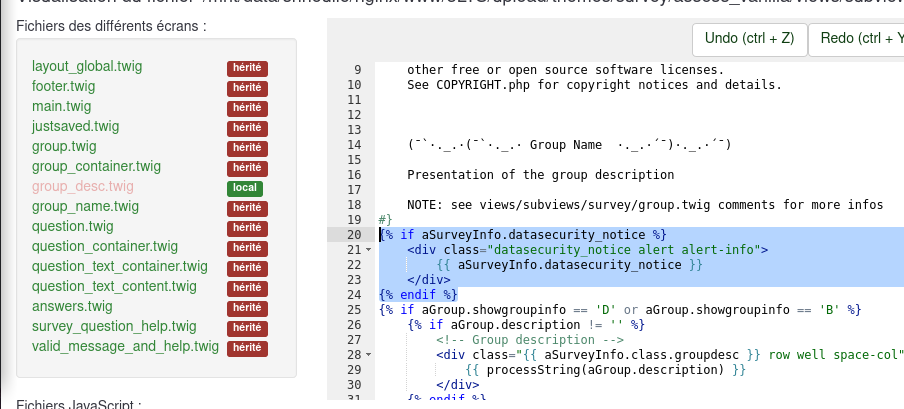Open group_container.twig file

click(x=96, y=167)
